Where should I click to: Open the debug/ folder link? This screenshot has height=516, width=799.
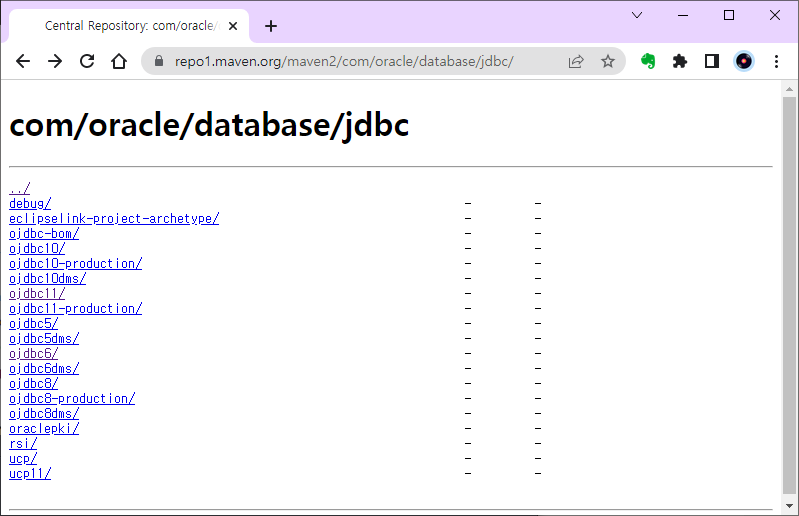pos(30,204)
